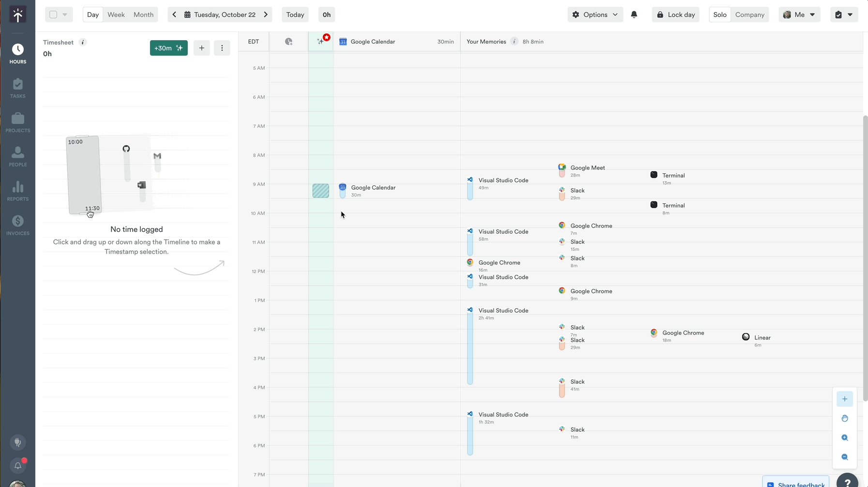Expand the Options dropdown
Screen dimensions: 868x487
[595, 15]
